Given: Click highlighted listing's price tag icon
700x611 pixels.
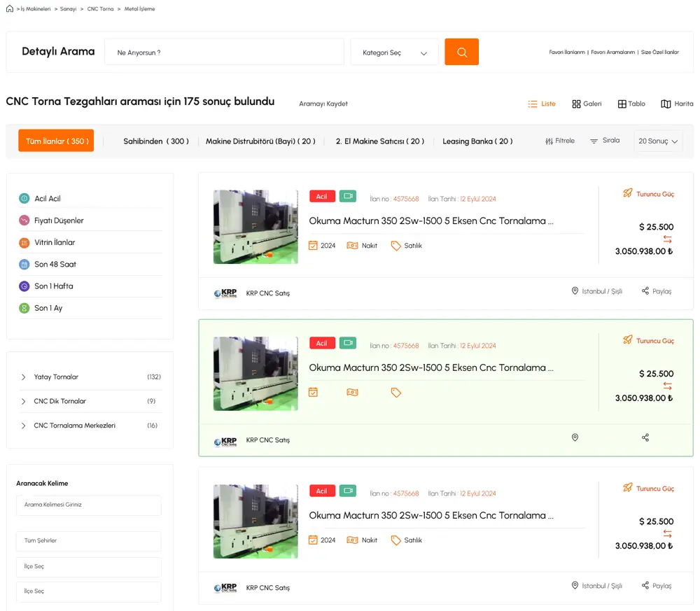Looking at the screenshot, I should pos(396,393).
